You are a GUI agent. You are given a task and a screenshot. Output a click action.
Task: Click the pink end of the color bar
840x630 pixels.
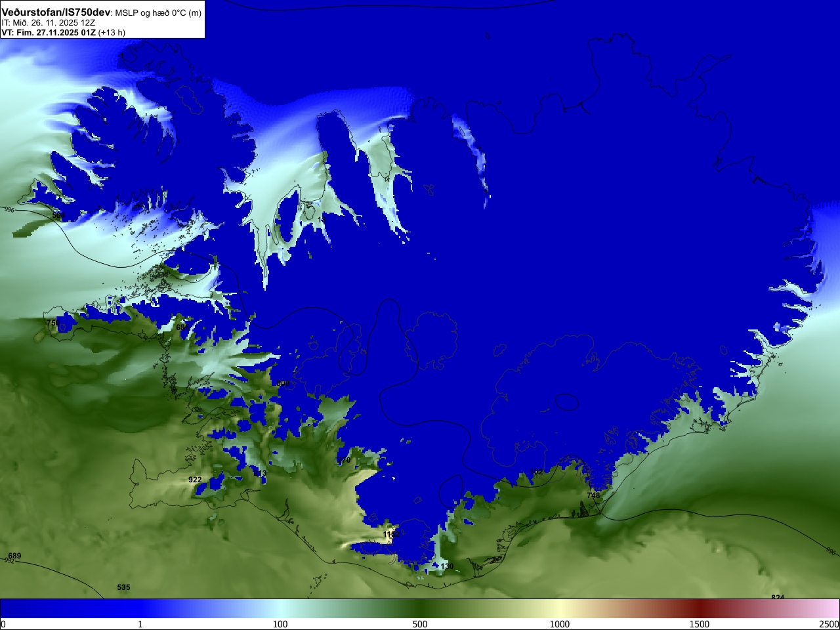(827, 608)
